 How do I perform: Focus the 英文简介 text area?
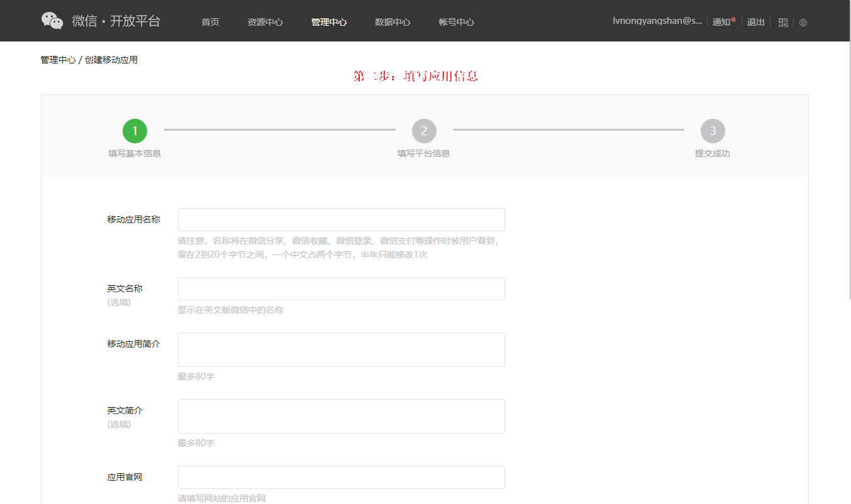(342, 416)
